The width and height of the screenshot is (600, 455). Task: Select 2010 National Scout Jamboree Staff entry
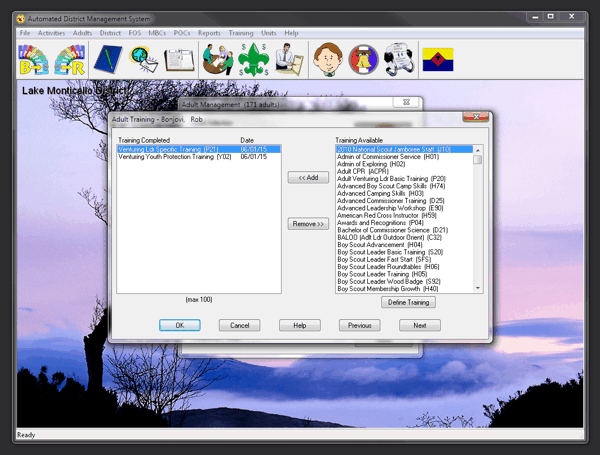pyautogui.click(x=404, y=149)
